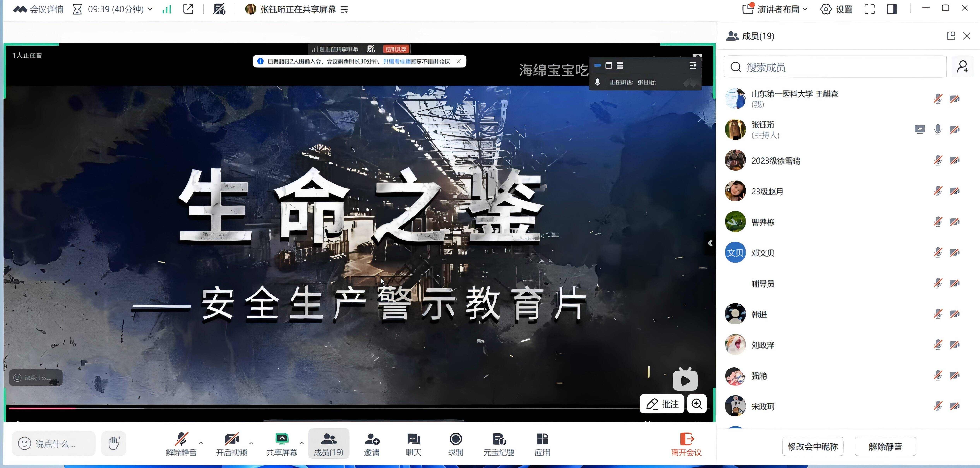Image resolution: width=980 pixels, height=468 pixels.
Task: Click the zoom magnifier next to 批注
Action: [696, 404]
